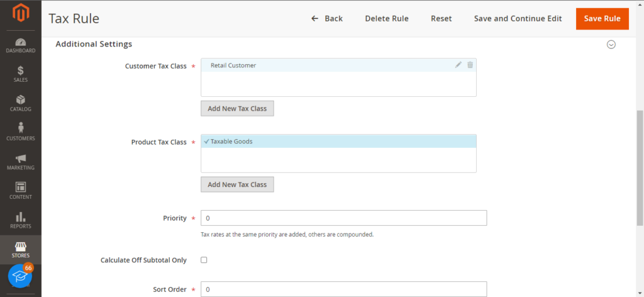The width and height of the screenshot is (644, 297).
Task: Select Retail Customer tax class option
Action: 338,65
